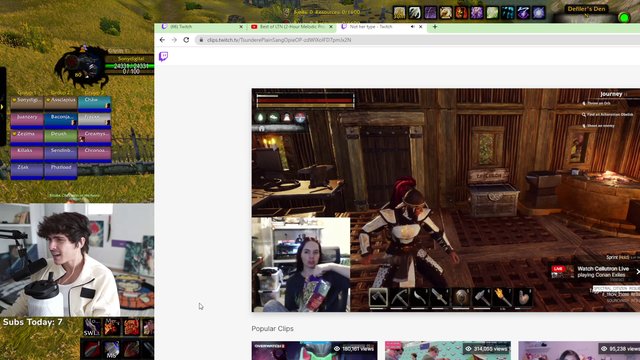Open Twitch home via purple logo
This screenshot has height=360, width=640.
(163, 56)
